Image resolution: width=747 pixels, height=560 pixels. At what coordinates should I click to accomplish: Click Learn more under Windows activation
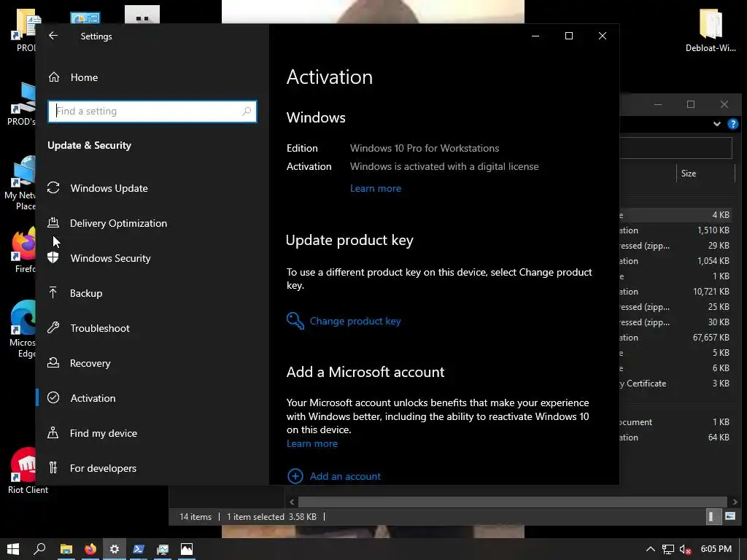click(376, 189)
